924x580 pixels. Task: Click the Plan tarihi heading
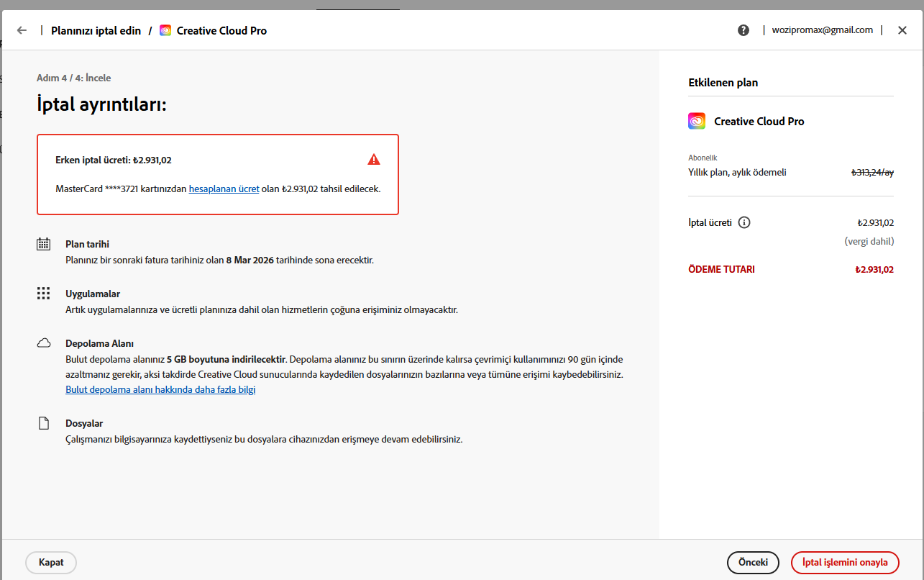click(87, 244)
